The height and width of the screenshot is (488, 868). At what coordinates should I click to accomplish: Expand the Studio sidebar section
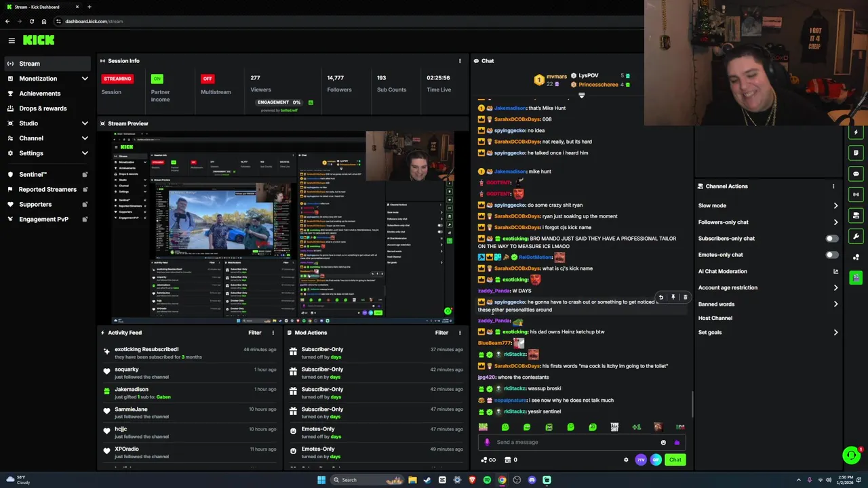pyautogui.click(x=85, y=123)
